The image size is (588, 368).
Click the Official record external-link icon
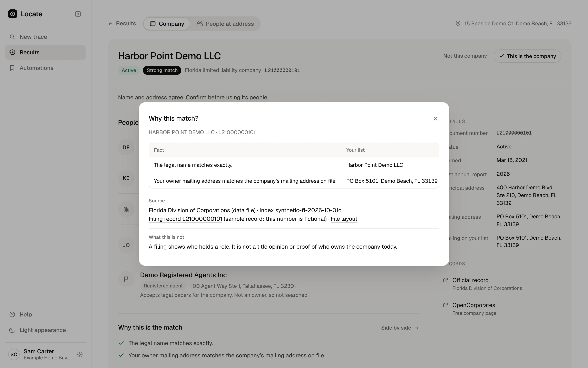tap(445, 280)
